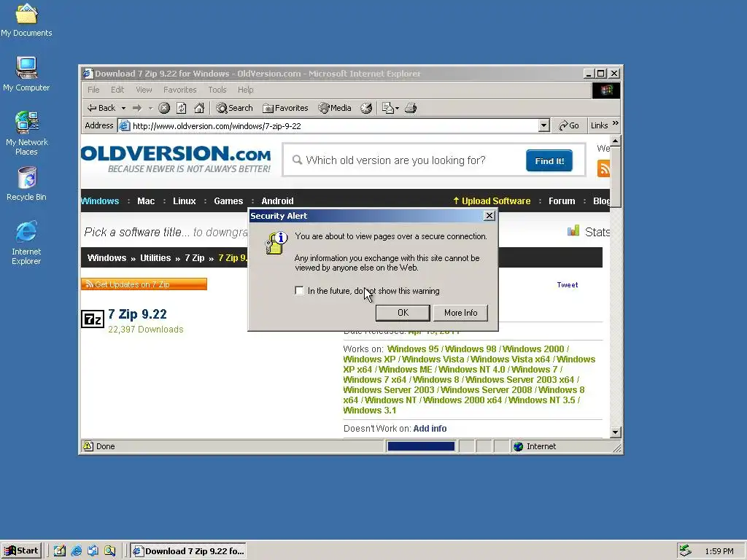Screen dimensions: 747x560
Task: Click the Stats chart icon
Action: (x=573, y=231)
